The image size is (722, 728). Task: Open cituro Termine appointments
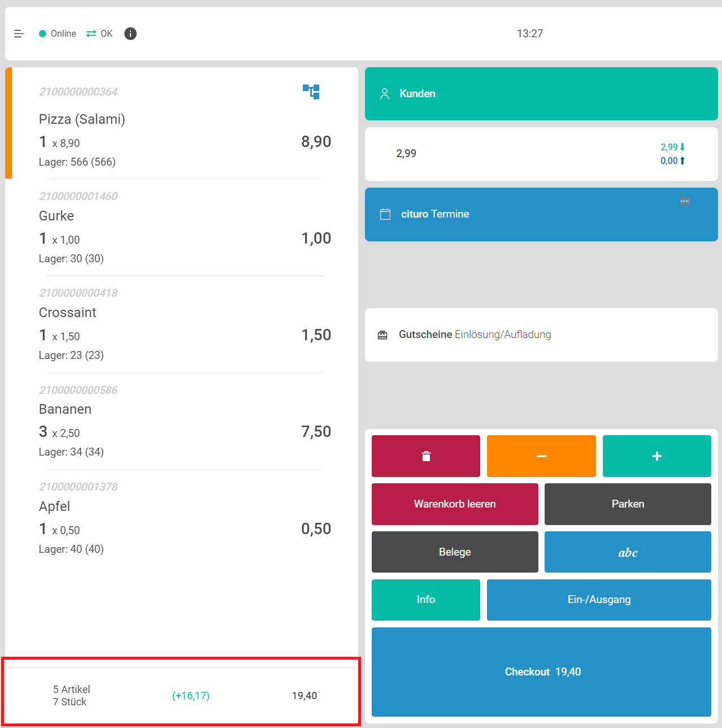coord(541,215)
